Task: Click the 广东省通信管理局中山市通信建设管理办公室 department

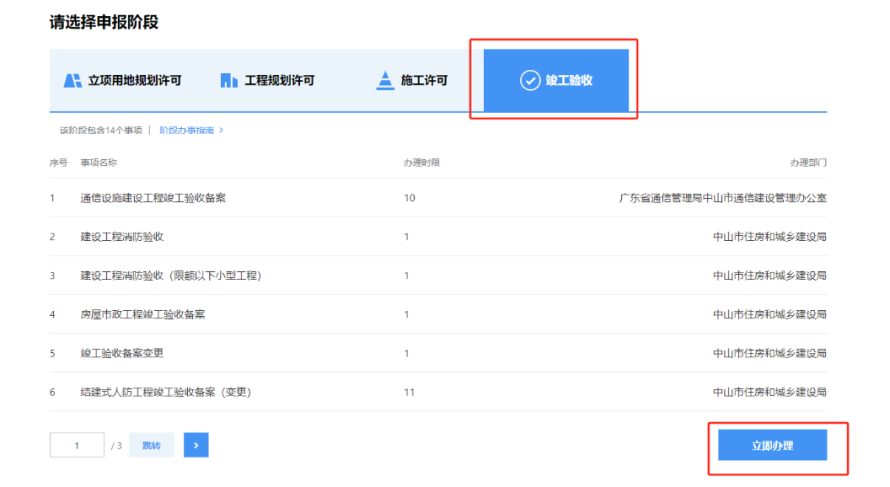Action: (x=723, y=198)
